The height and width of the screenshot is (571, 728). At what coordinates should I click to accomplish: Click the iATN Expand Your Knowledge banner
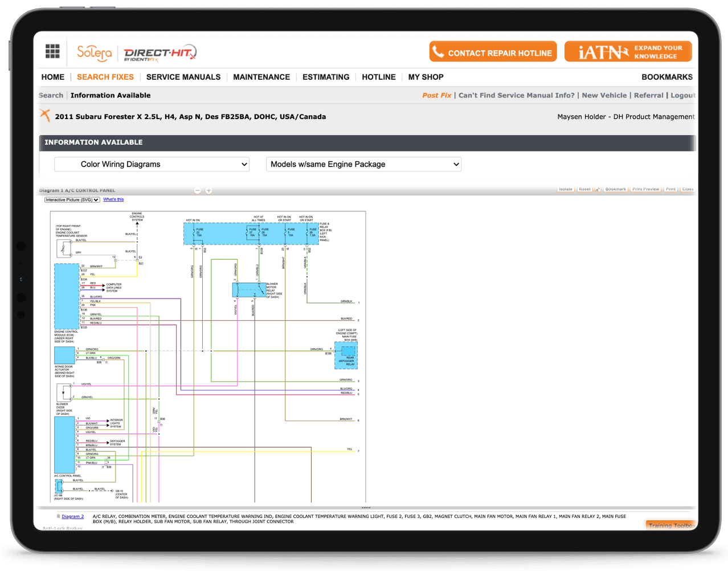click(x=628, y=52)
